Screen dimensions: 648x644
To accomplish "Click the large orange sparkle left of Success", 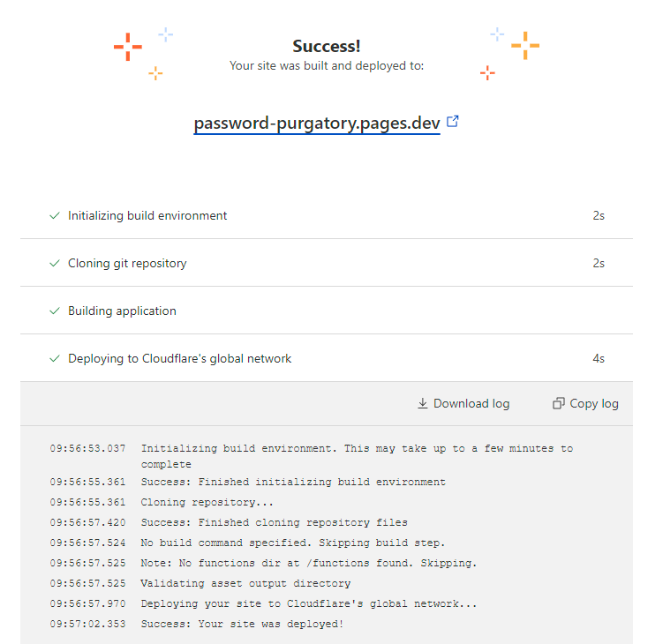I will click(x=128, y=47).
